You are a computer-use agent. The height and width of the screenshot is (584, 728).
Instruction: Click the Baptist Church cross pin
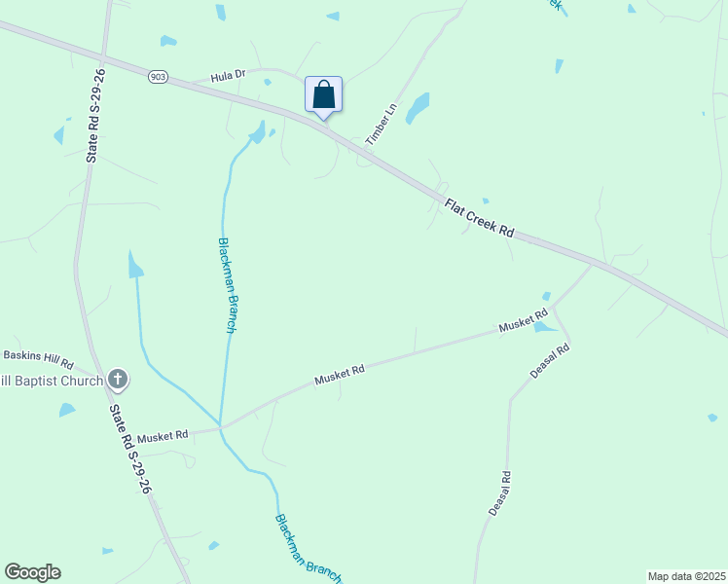(x=118, y=380)
